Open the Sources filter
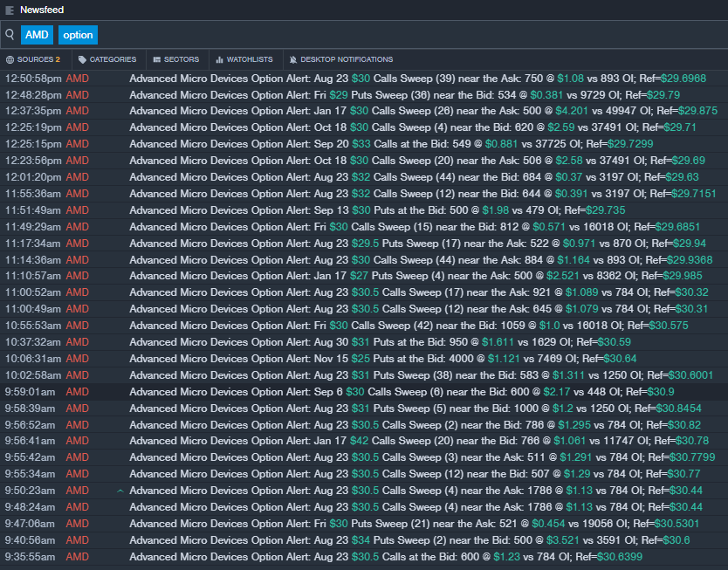This screenshot has width=728, height=570. coord(33,59)
